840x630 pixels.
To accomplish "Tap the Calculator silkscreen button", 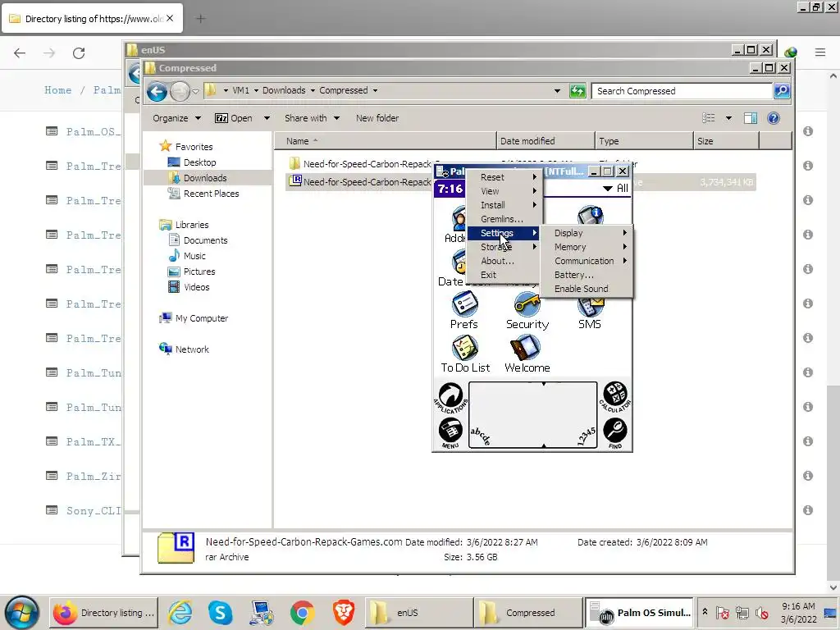I will point(615,396).
